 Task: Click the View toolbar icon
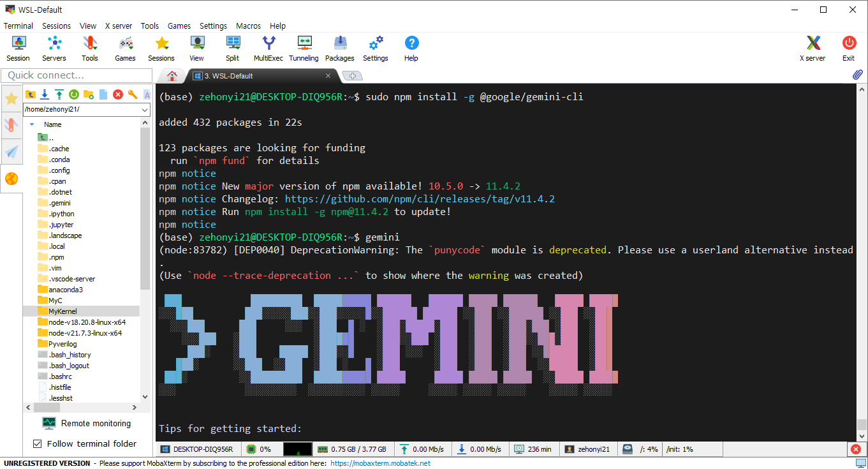(197, 48)
